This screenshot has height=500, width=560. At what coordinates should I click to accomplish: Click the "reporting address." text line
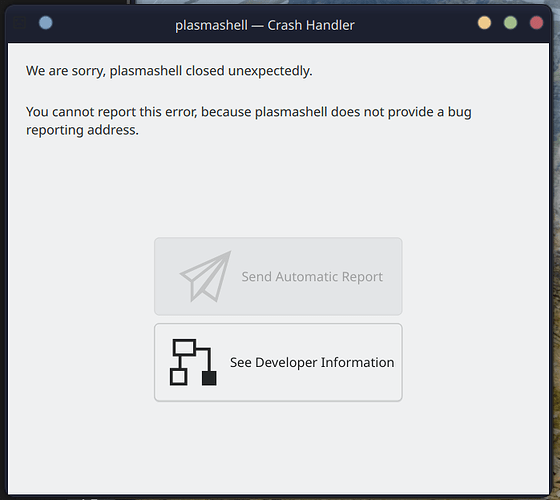[82, 130]
